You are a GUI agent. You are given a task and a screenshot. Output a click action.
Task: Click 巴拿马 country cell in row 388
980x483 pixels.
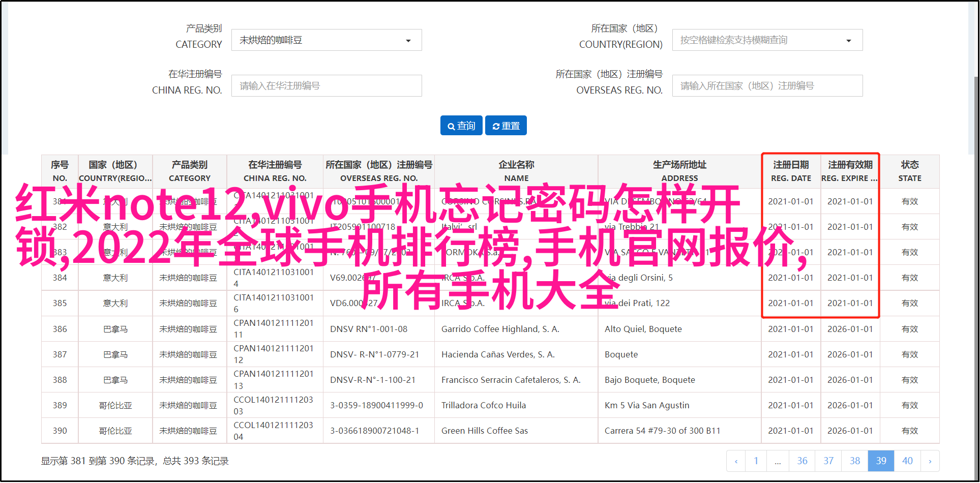pyautogui.click(x=115, y=380)
